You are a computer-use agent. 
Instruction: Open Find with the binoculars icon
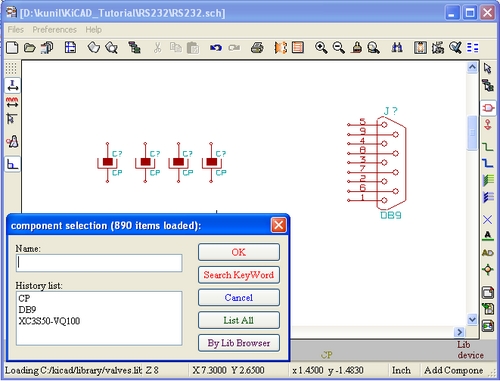[x=397, y=48]
